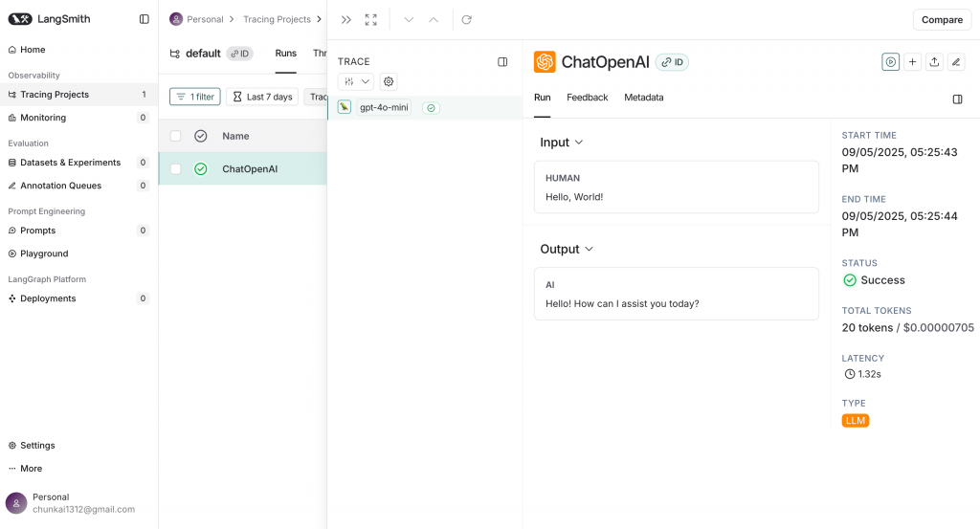Select all runs with header checkbox
The height and width of the screenshot is (529, 980).
(x=176, y=136)
